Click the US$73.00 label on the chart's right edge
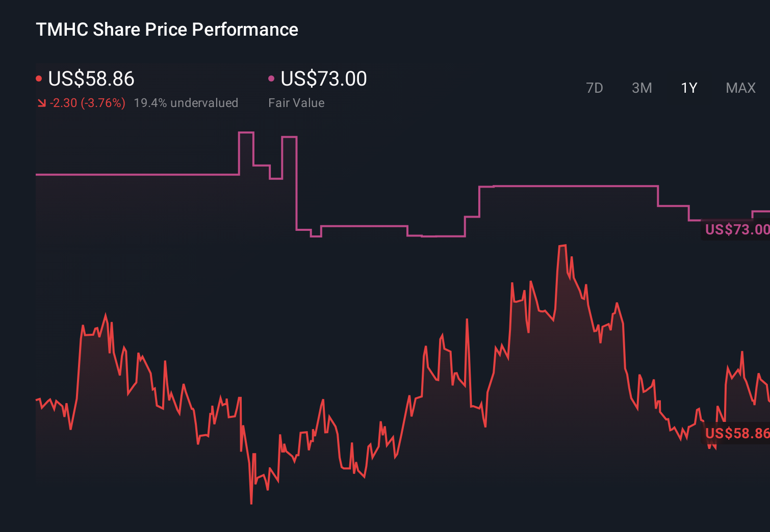This screenshot has height=532, width=770. point(736,229)
